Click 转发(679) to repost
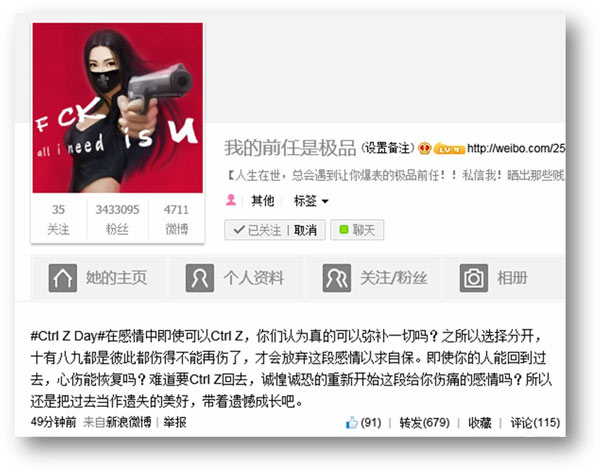600x470 pixels. pyautogui.click(x=424, y=423)
